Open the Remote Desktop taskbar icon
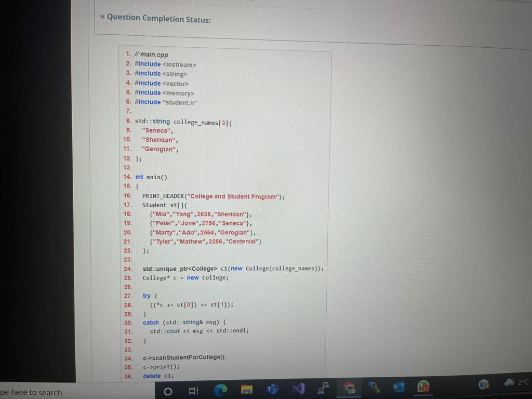This screenshot has height=399, width=532. 323,387
